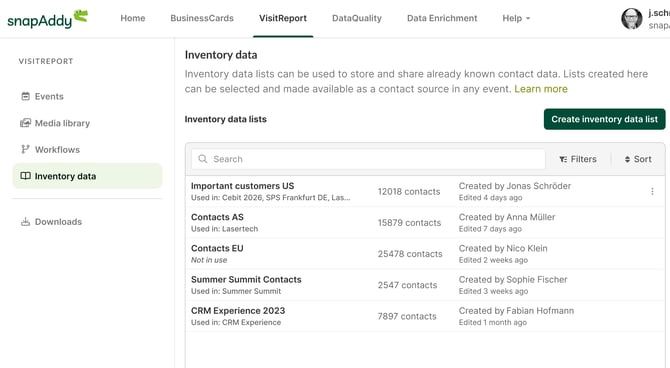This screenshot has width=670, height=368.
Task: Click Used in: Summer Summit text
Action: click(236, 291)
